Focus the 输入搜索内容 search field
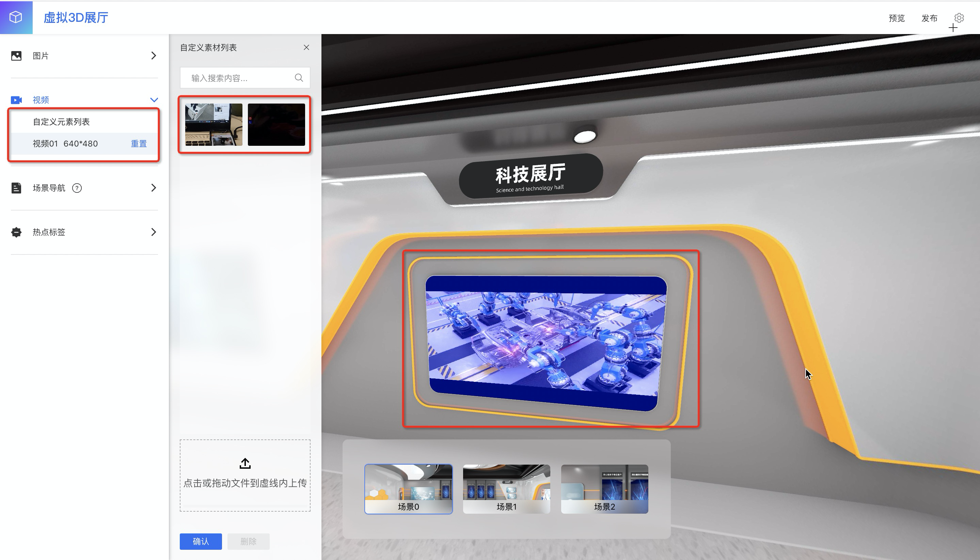Viewport: 980px width, 560px height. point(245,78)
